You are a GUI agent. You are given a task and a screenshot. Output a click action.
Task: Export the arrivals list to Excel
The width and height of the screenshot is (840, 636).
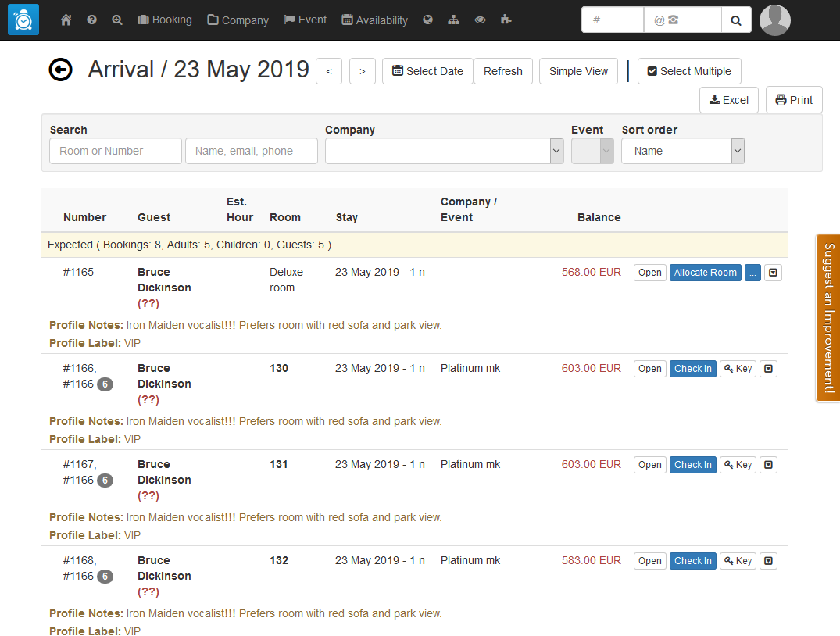[x=728, y=100]
